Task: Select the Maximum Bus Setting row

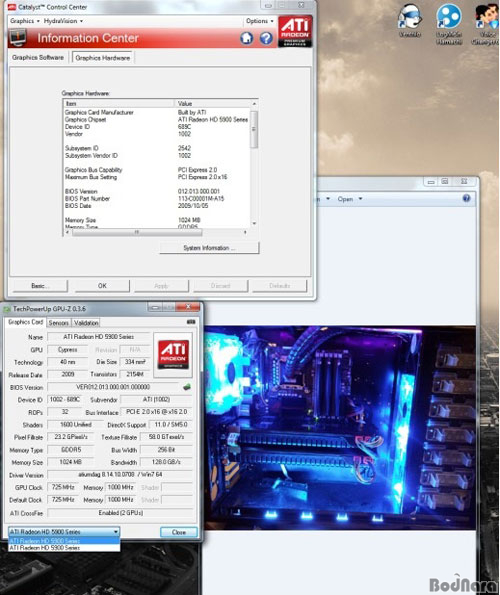Action: coord(157,177)
